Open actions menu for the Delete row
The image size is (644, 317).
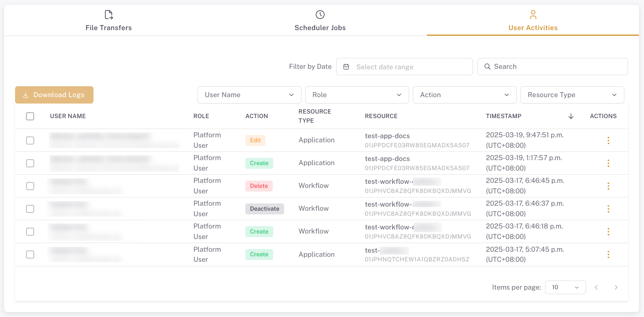click(608, 186)
